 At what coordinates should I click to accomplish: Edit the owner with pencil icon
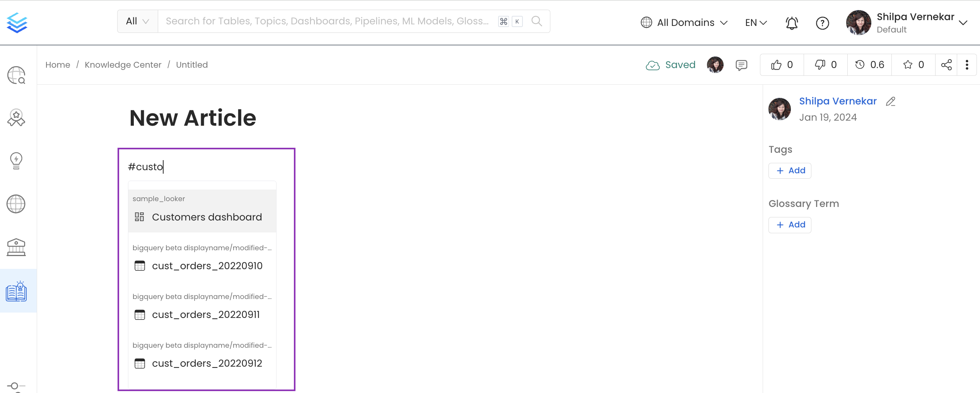pyautogui.click(x=891, y=101)
